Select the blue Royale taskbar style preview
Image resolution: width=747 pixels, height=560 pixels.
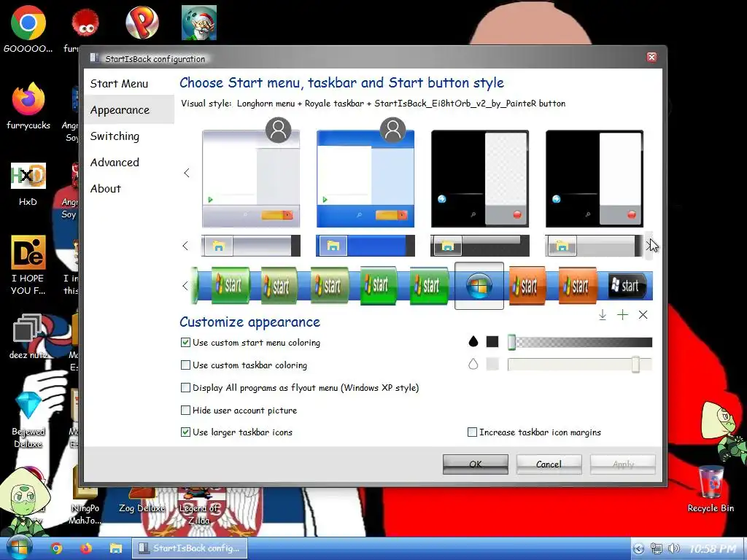tap(365, 246)
